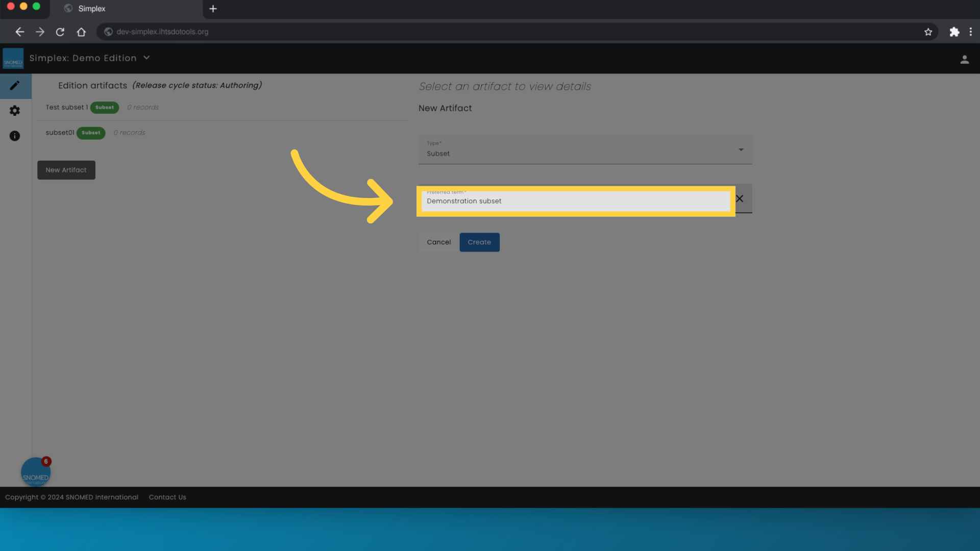
Task: Click the browser refresh page icon
Action: pos(60,32)
